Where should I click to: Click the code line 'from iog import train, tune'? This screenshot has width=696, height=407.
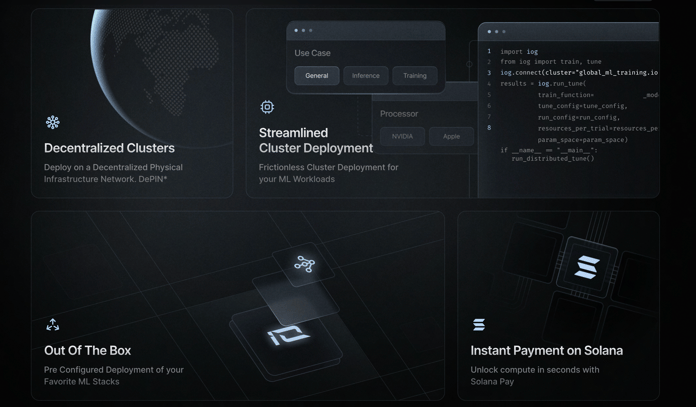point(550,62)
